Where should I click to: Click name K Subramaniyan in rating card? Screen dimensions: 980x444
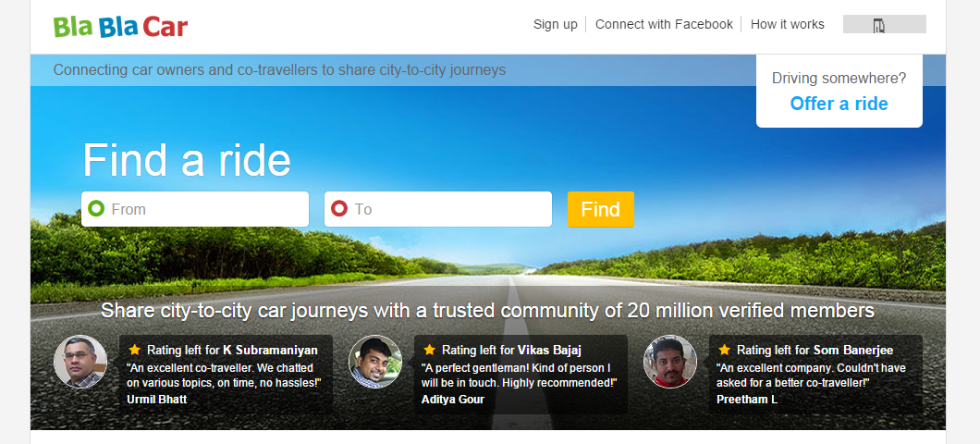point(270,351)
